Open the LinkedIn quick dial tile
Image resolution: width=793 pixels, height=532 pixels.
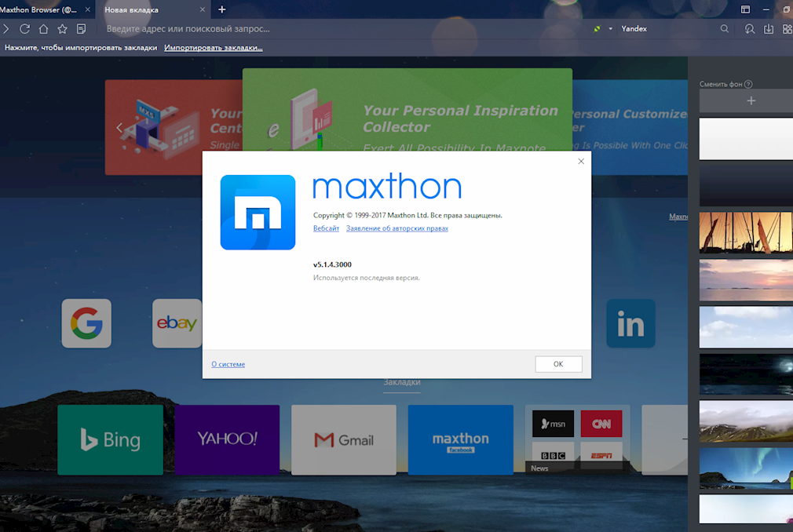point(630,323)
